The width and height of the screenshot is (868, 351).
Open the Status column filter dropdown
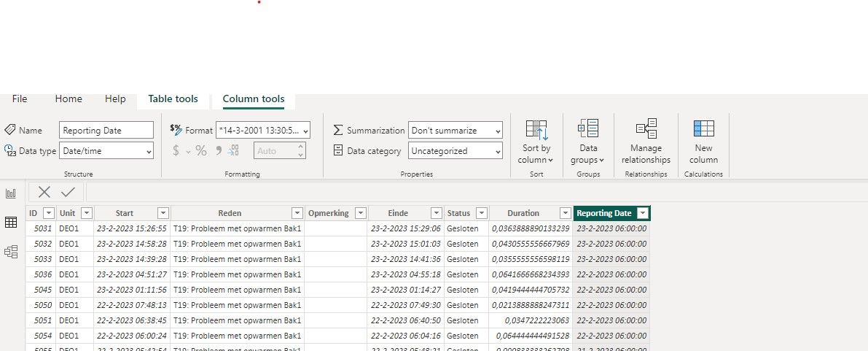coord(481,213)
